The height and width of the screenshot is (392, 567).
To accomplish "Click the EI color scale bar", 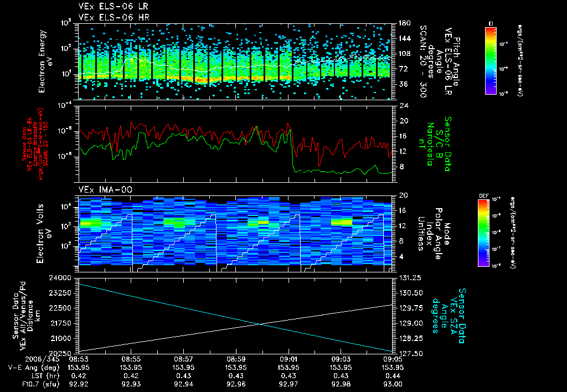I will click(491, 60).
